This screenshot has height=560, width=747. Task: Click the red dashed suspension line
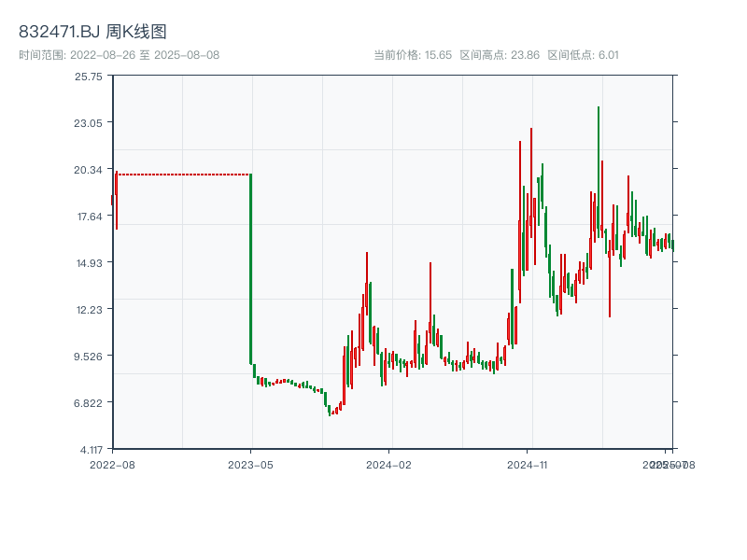coord(184,175)
